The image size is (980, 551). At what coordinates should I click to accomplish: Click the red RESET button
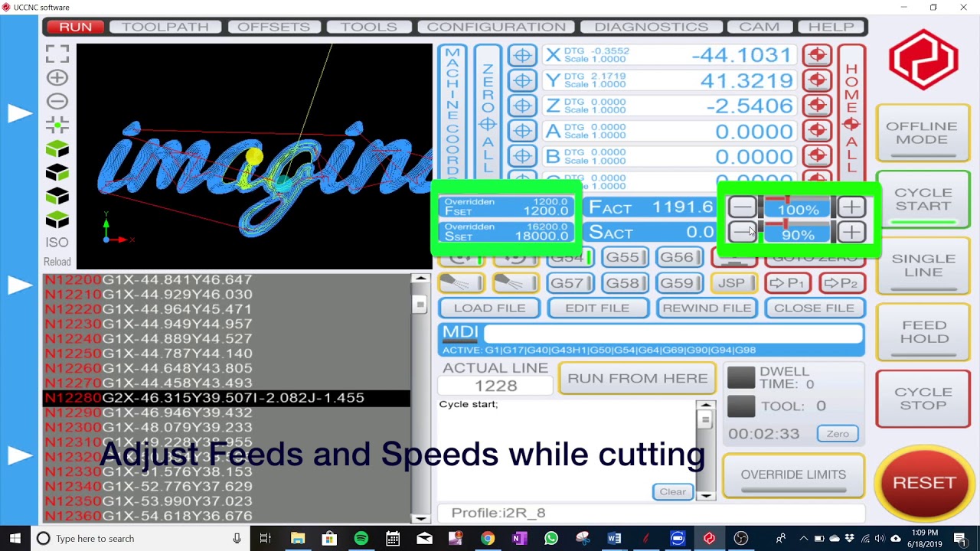coord(924,483)
